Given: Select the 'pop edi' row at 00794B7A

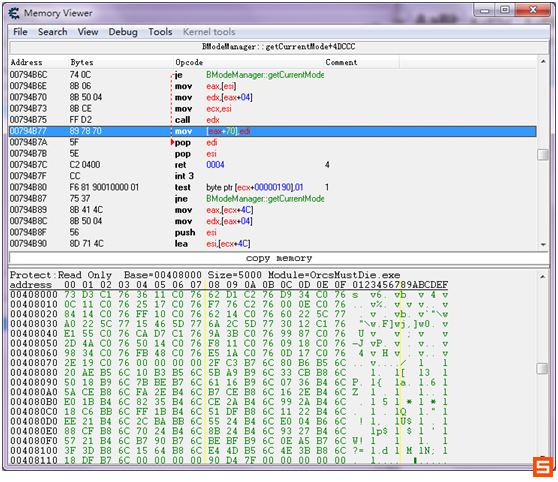Looking at the screenshot, I should (x=273, y=143).
